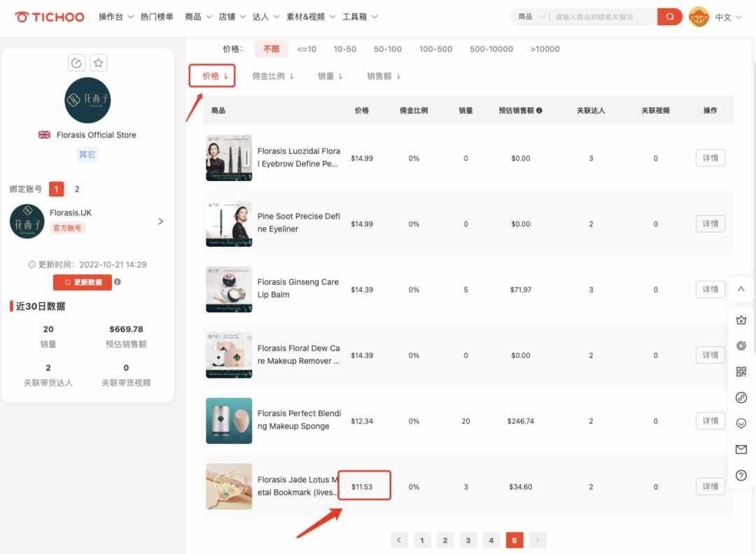Click info icon beside 更新数据 button
Viewport: 756px width, 554px height.
pos(117,282)
